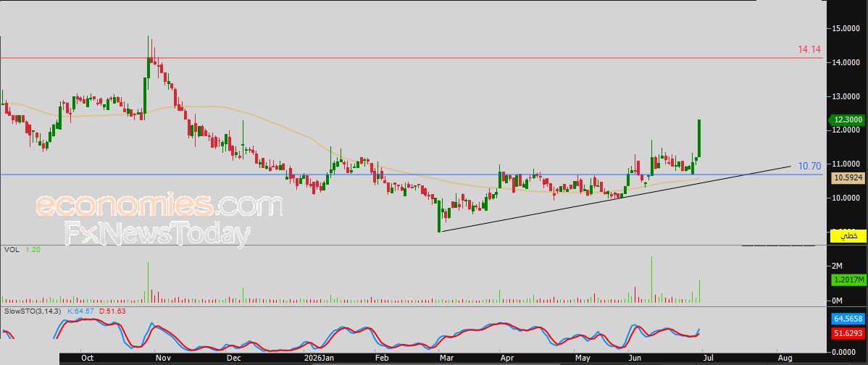Click the Oct label on time axis
Viewport: 868px width, 365px height.
[x=87, y=358]
